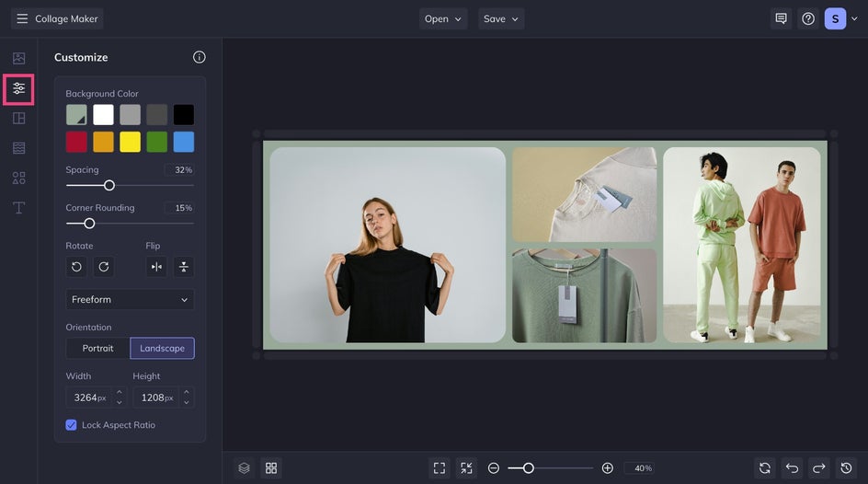This screenshot has height=484, width=868.
Task: Flip collage horizontally
Action: (x=156, y=267)
